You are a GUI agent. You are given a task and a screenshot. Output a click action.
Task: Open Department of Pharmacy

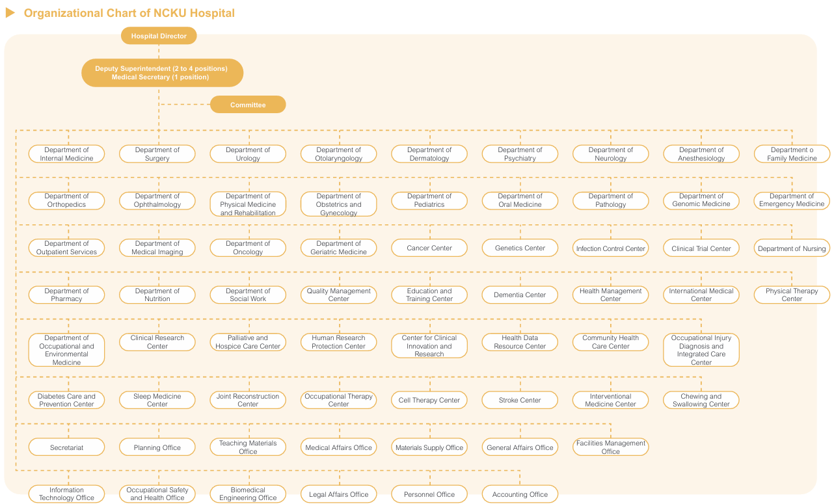pos(66,295)
